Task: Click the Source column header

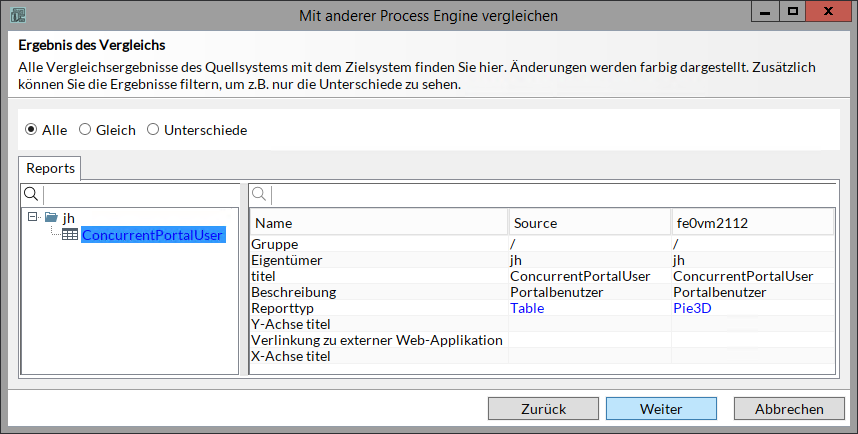Action: tap(590, 223)
